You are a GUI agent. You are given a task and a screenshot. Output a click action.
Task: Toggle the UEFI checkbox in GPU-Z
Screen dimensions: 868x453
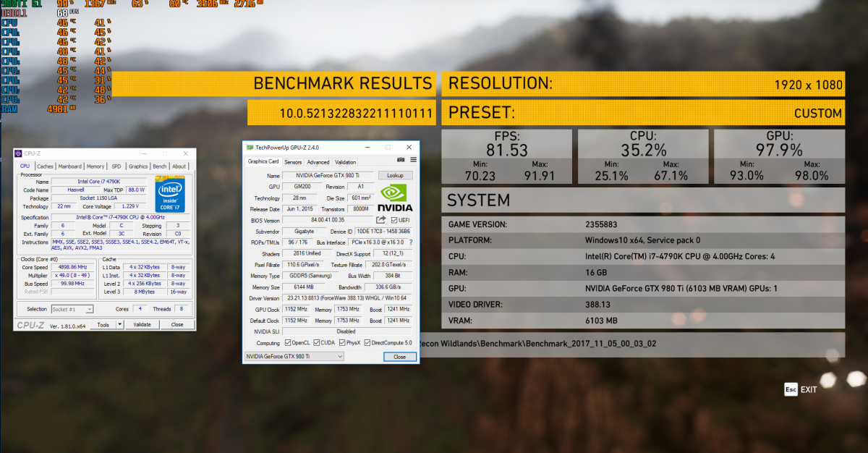point(394,220)
